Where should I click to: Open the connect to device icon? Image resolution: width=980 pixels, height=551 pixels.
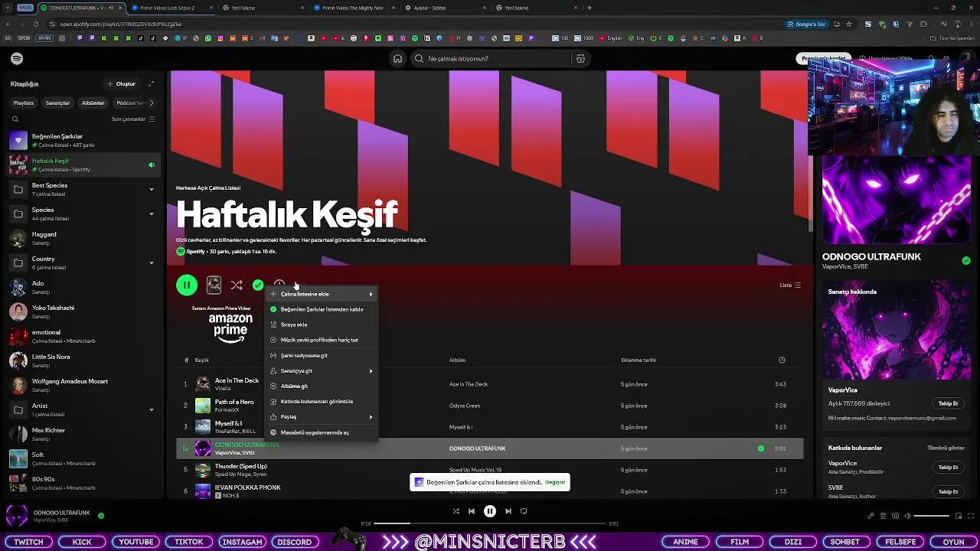click(895, 516)
